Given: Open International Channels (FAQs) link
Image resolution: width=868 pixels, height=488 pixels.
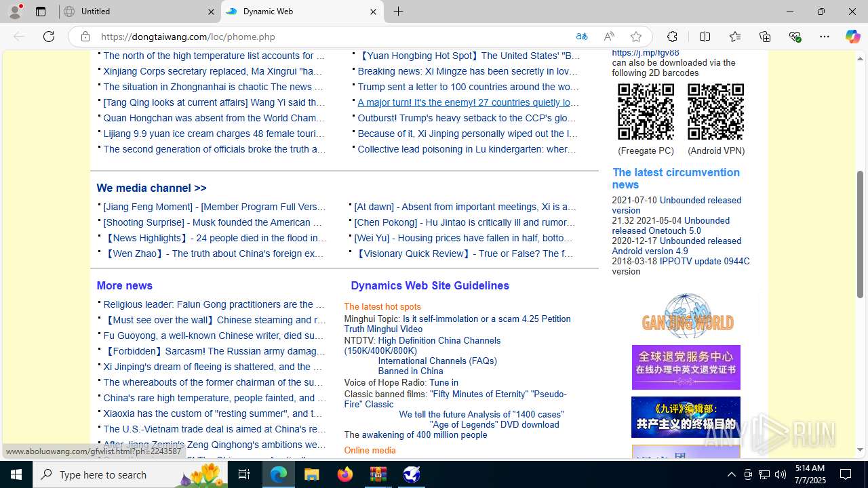Looking at the screenshot, I should 437,361.
